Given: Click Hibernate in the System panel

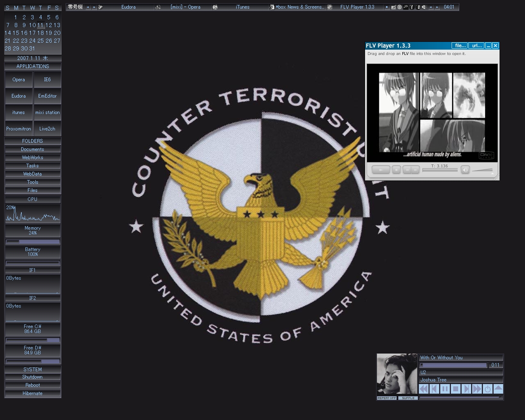Looking at the screenshot, I should click(x=32, y=393).
